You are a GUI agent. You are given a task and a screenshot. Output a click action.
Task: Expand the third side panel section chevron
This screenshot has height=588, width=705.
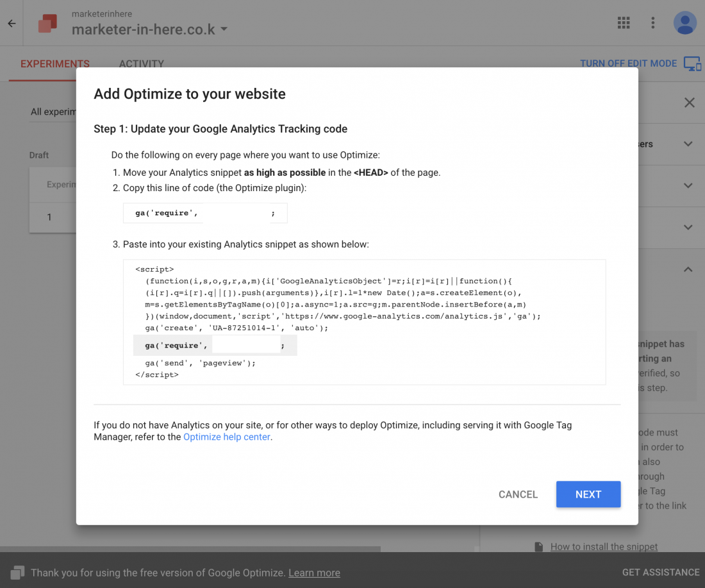pos(688,227)
